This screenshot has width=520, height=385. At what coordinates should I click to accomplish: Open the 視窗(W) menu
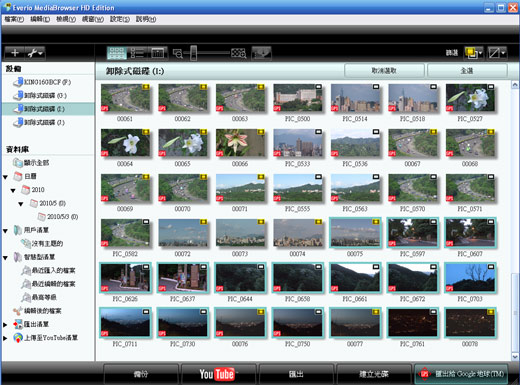[93, 19]
